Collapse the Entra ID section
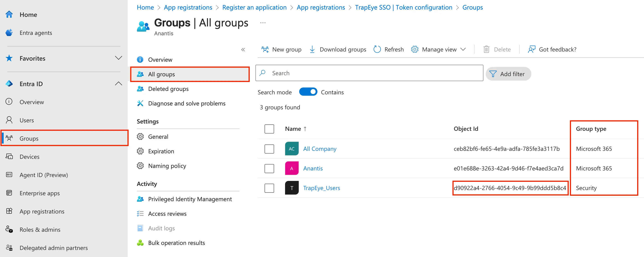The image size is (644, 257). [x=118, y=84]
